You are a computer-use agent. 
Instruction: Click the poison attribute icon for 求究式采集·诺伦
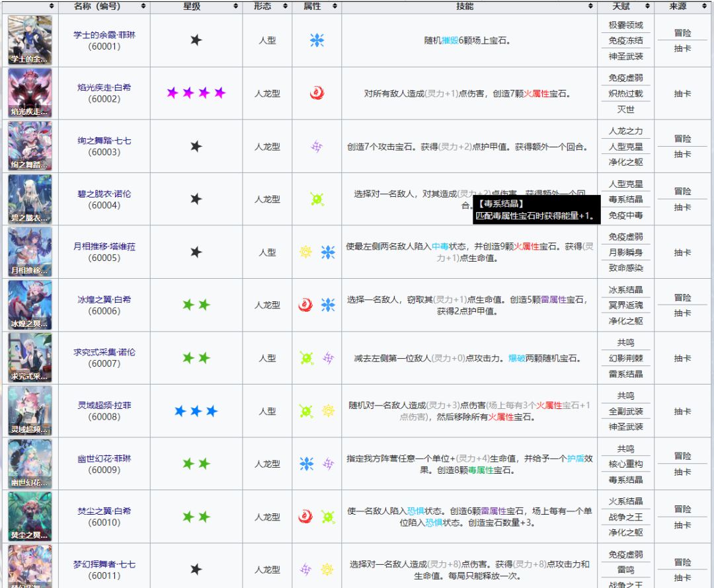tap(307, 358)
